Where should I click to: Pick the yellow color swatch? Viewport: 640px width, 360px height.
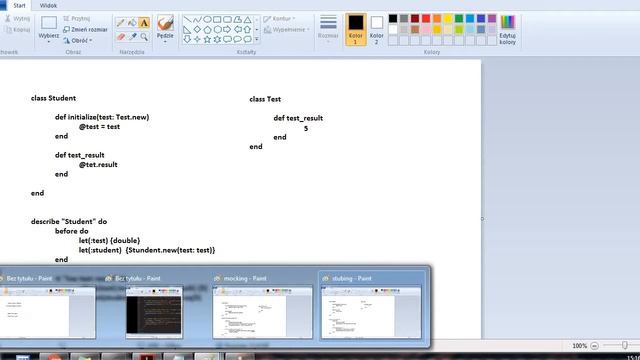tap(448, 18)
